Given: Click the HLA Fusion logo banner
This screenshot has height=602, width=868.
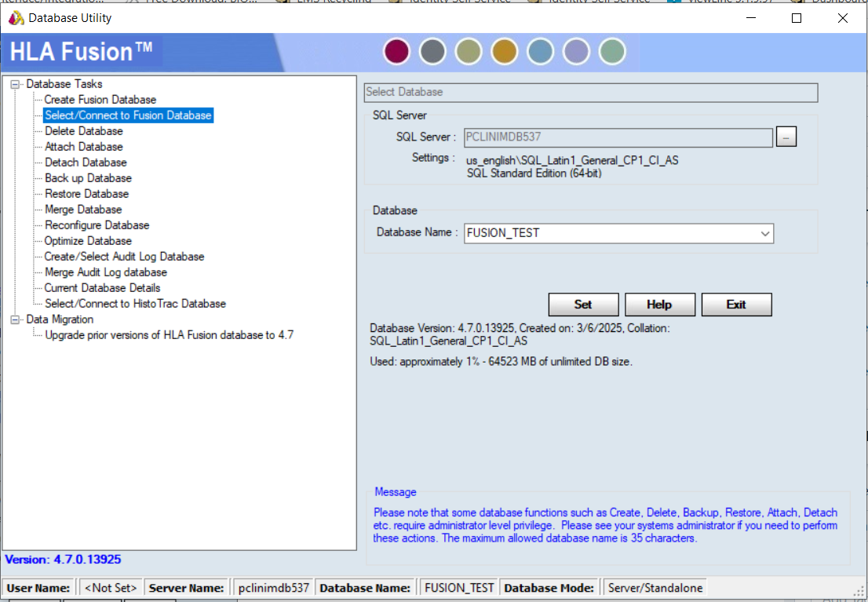Looking at the screenshot, I should 81,52.
